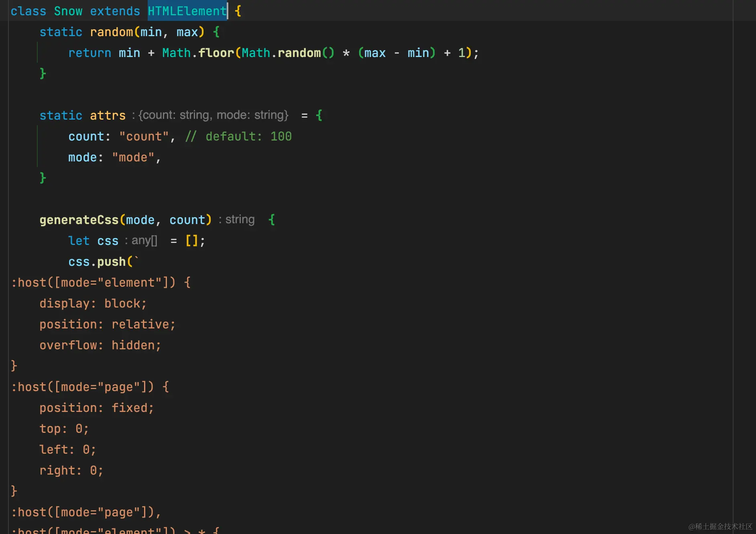Image resolution: width=756 pixels, height=534 pixels.
Task: Click the 'count:' key in attrs
Action: (x=90, y=136)
